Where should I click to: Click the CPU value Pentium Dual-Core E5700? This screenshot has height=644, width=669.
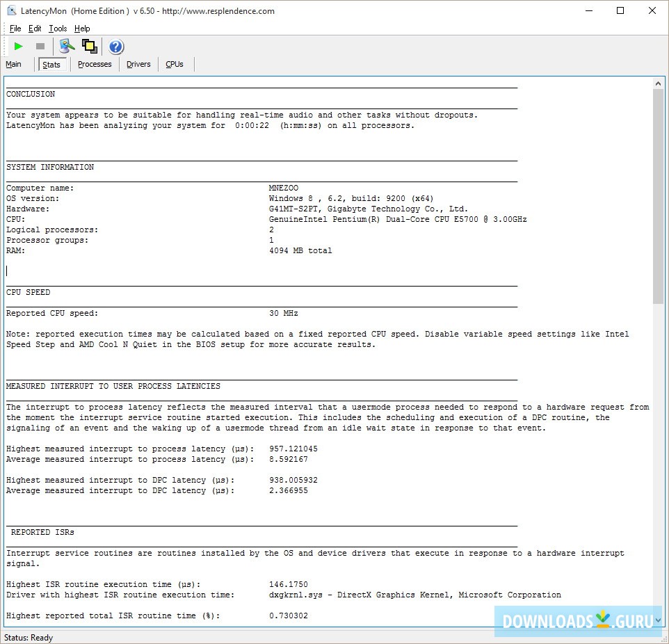398,219
